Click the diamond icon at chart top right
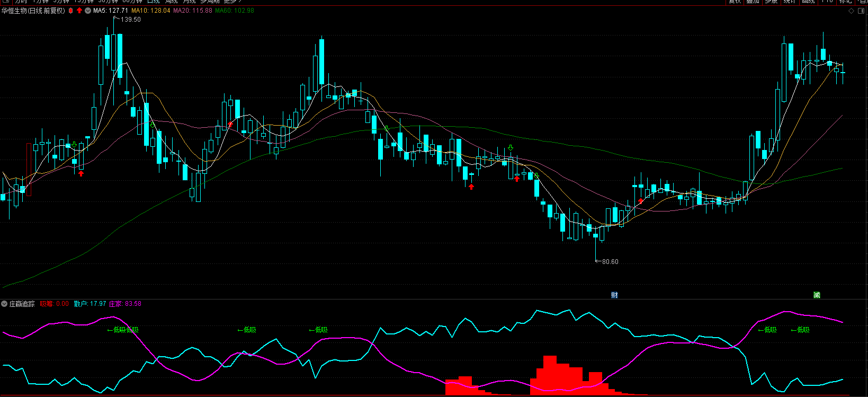Viewport: 868px width, 397px height. [851, 11]
